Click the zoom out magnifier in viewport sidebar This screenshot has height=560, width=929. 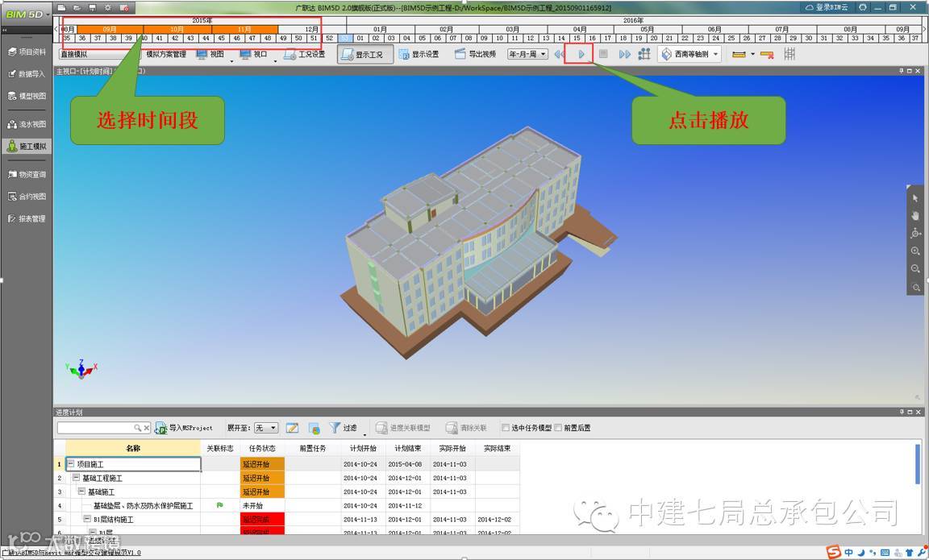coord(915,269)
